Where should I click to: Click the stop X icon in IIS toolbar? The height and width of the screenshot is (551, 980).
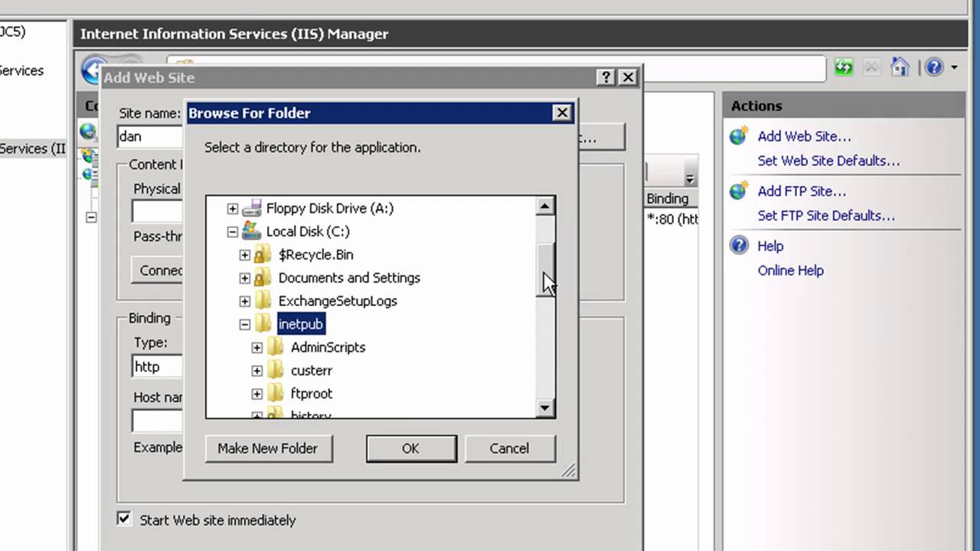tap(871, 67)
